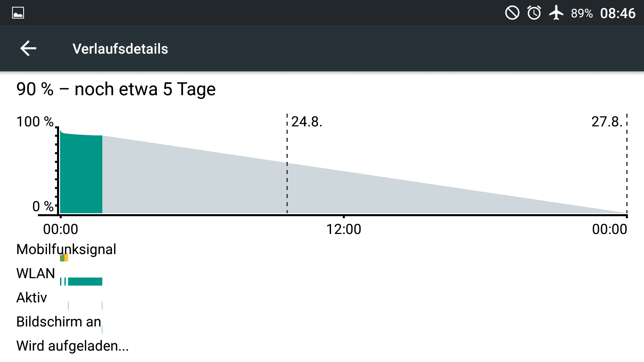The width and height of the screenshot is (644, 362).
Task: Click the WLAN activity bar
Action: (x=85, y=282)
